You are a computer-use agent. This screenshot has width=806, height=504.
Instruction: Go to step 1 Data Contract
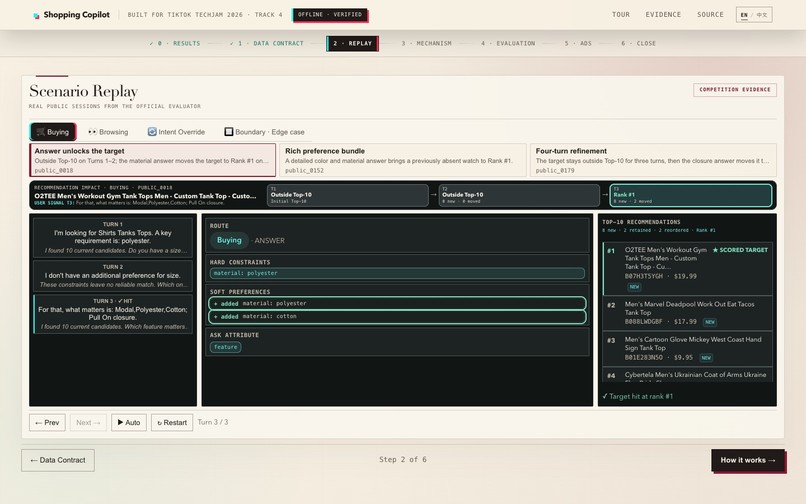click(267, 44)
